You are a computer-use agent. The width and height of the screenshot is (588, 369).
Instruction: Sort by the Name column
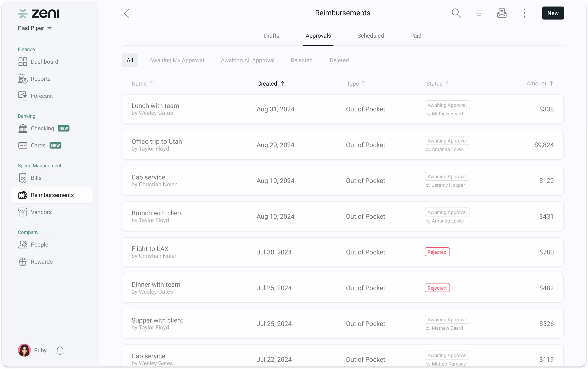(x=143, y=84)
